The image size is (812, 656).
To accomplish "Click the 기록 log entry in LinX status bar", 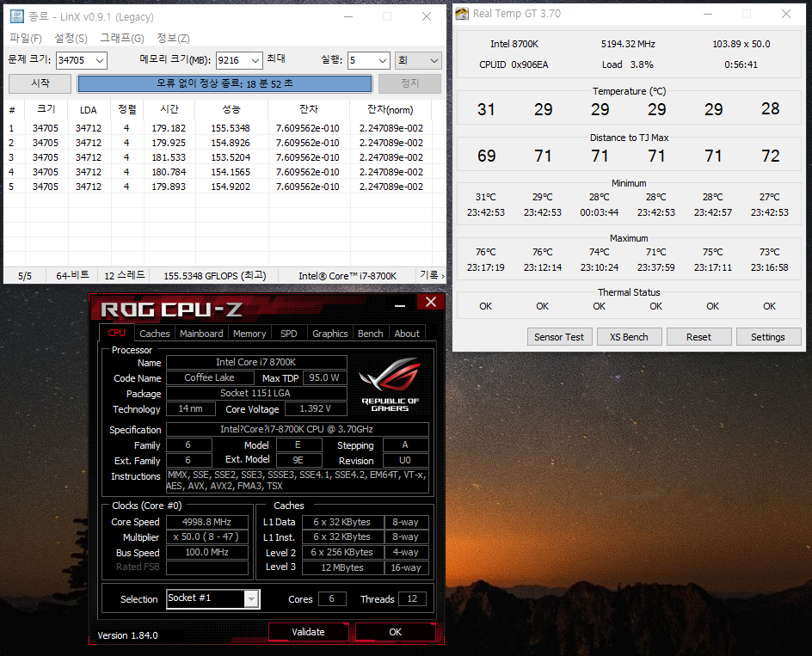I will point(431,275).
